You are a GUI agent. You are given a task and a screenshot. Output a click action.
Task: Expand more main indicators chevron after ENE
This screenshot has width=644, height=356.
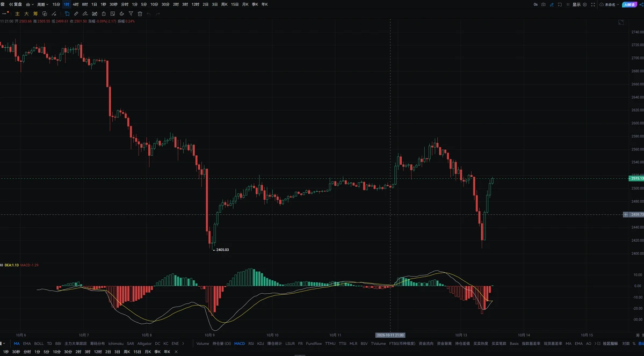(183, 344)
